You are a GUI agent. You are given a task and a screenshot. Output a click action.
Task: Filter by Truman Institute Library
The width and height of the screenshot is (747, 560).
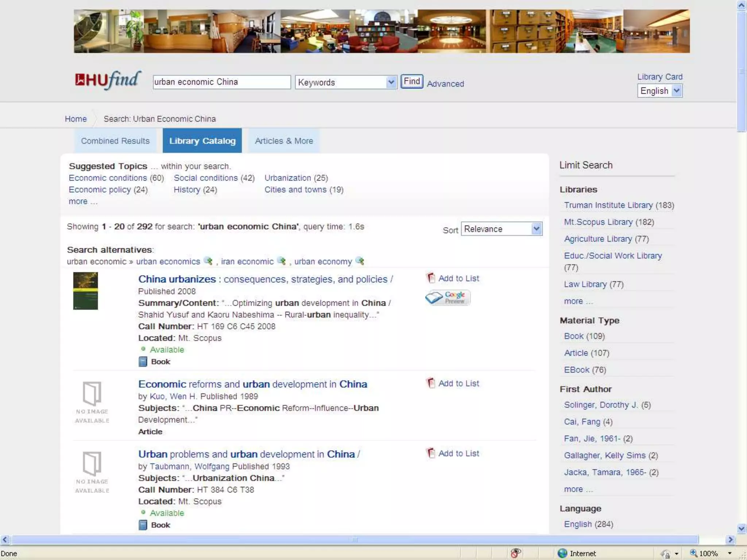pyautogui.click(x=608, y=205)
